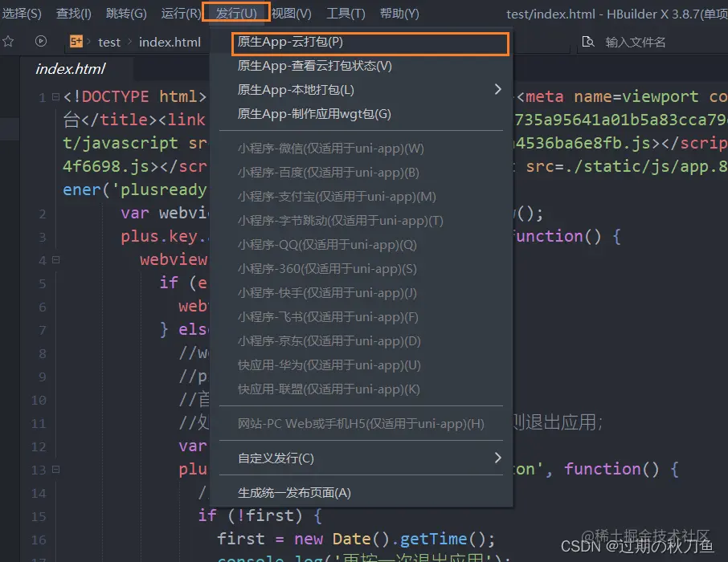Click the if (!first) code text
Screen dimensions: 728x562
coord(260,515)
